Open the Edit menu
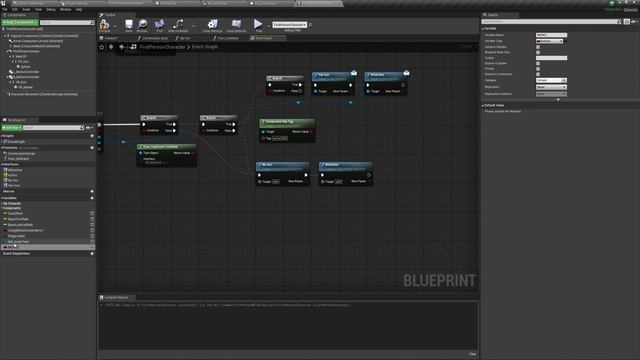 point(15,9)
